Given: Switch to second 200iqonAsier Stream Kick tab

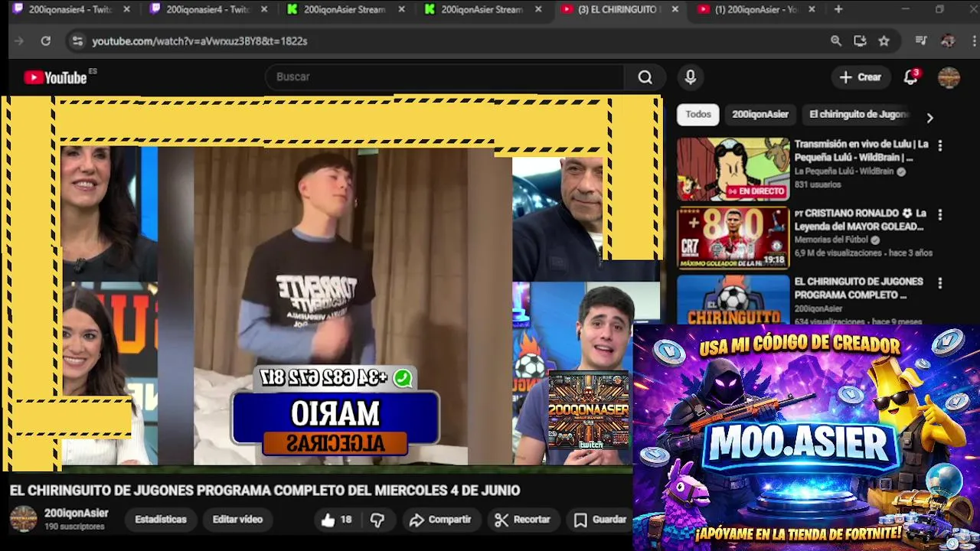Looking at the screenshot, I should pyautogui.click(x=482, y=10).
